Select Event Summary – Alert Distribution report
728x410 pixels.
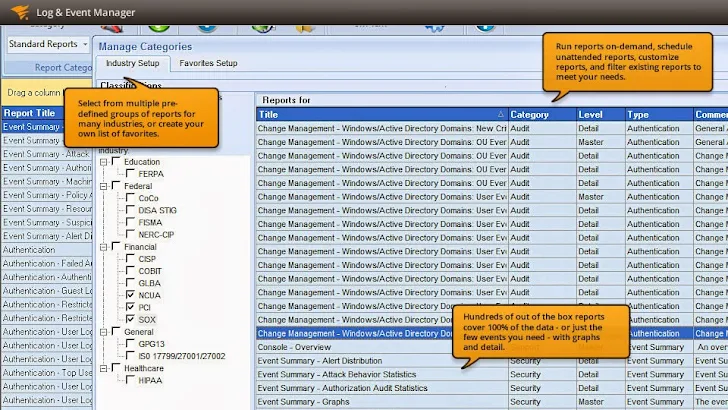point(382,361)
